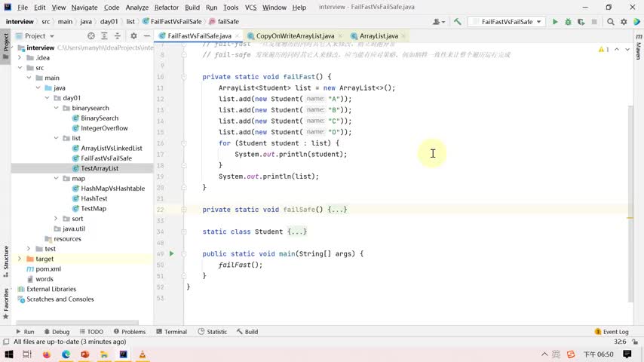Viewport: 644px width, 362px height.
Task: Open HashMapVsHashtable class in tree
Action: (112, 189)
